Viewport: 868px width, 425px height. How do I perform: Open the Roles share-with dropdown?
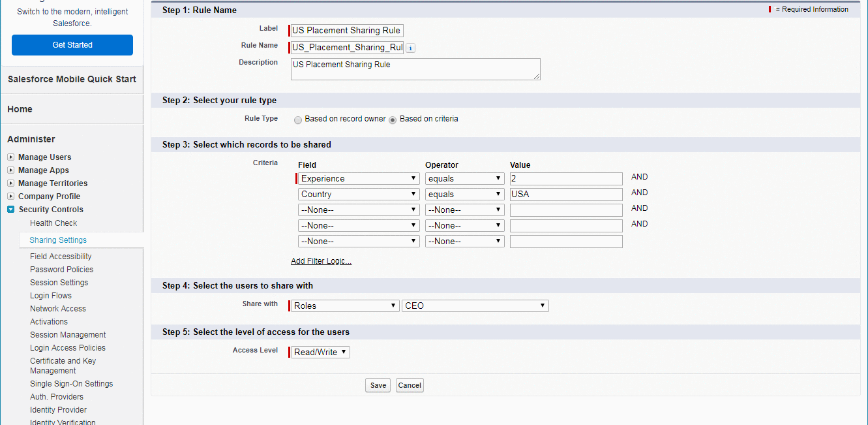coord(345,306)
